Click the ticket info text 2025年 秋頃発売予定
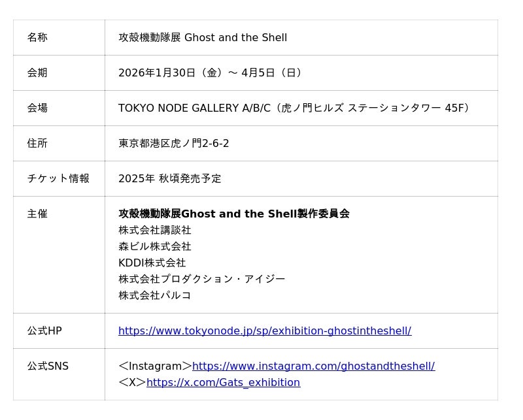The width and height of the screenshot is (523, 420). pyautogui.click(x=169, y=179)
